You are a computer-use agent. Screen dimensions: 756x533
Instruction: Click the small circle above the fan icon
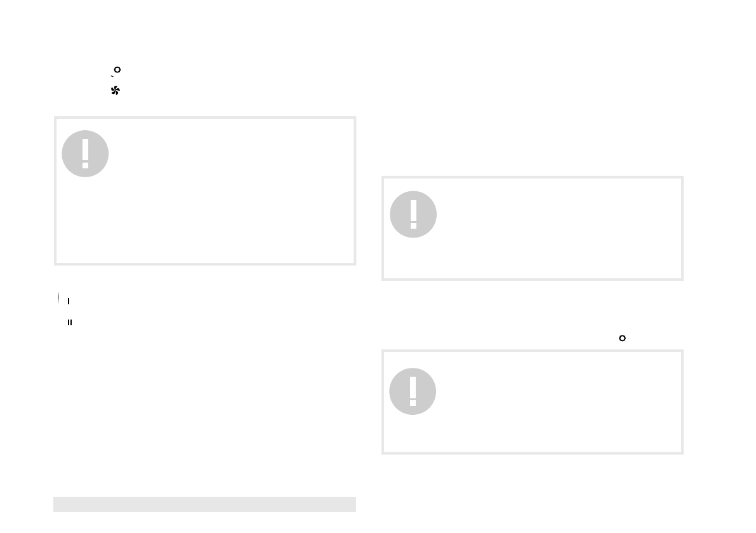click(117, 70)
